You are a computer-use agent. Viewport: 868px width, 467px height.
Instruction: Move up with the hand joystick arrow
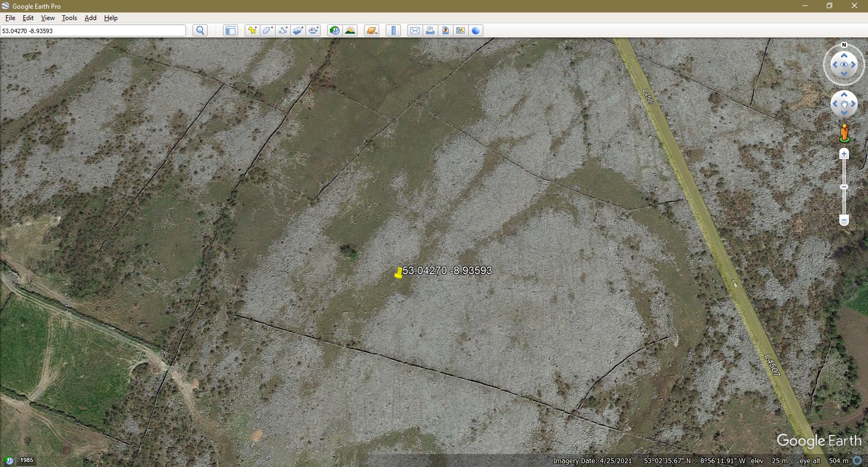(x=844, y=95)
